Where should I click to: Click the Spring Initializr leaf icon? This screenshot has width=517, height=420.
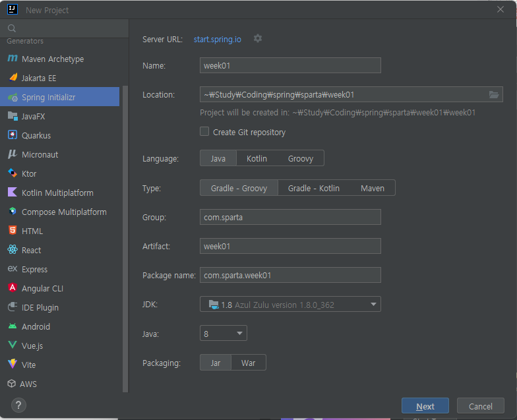click(13, 98)
